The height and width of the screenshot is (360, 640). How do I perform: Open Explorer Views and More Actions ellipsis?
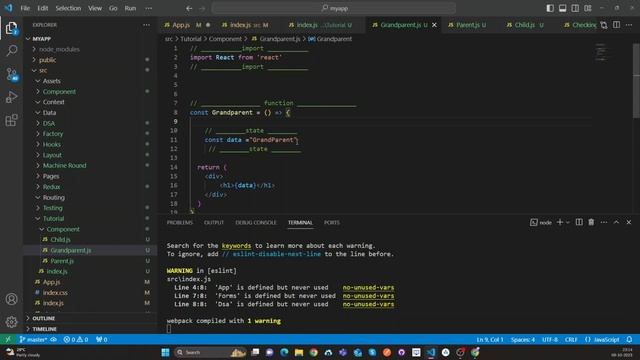click(x=146, y=25)
